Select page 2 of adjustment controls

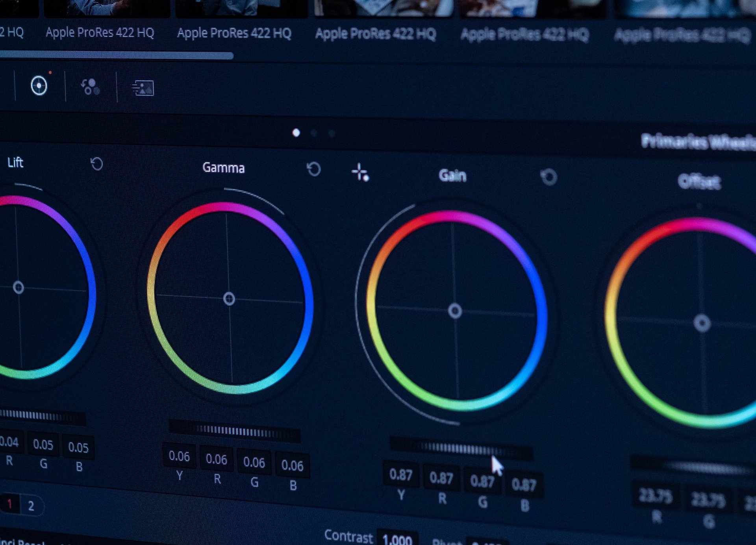point(31,506)
